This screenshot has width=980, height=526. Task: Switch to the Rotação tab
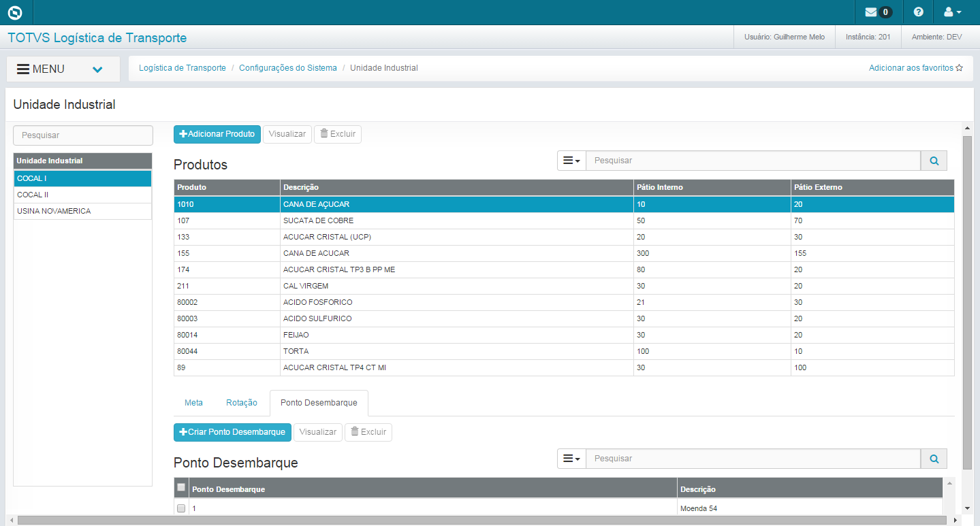click(x=242, y=403)
